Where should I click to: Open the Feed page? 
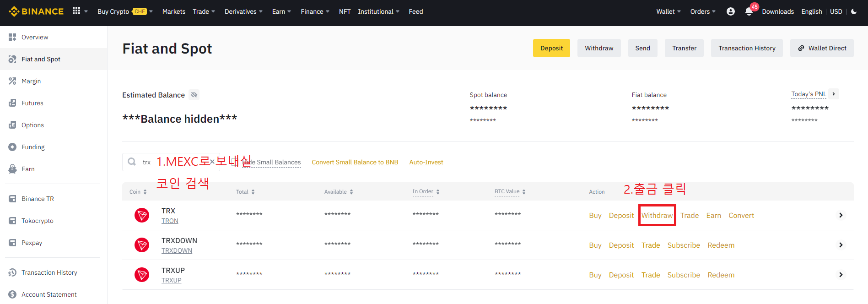[416, 11]
